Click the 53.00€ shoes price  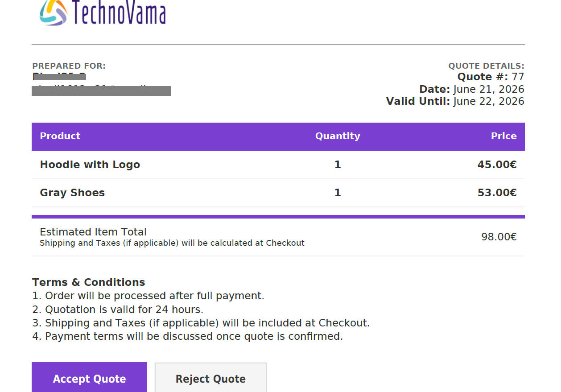[497, 193]
